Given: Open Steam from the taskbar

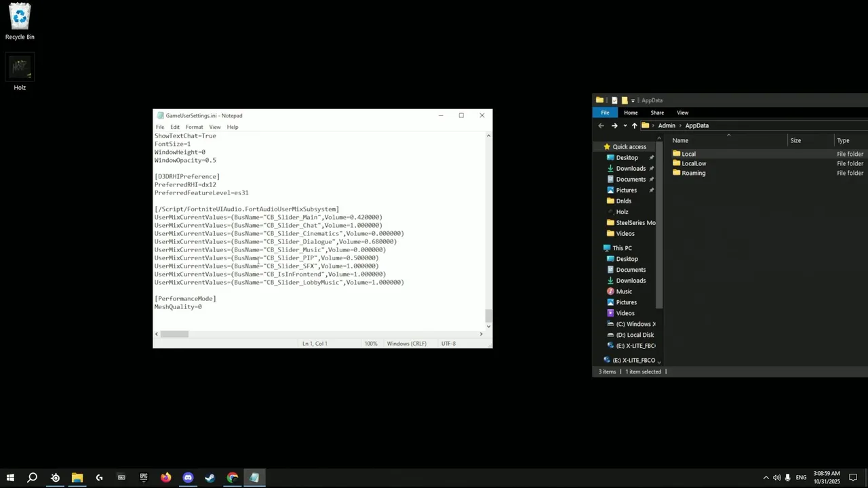Looking at the screenshot, I should (210, 478).
